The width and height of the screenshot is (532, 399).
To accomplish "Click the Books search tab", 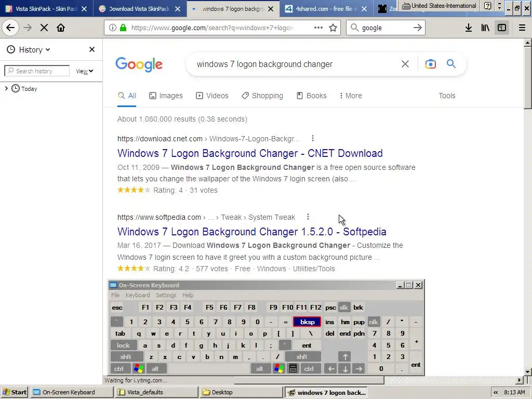I will coord(312,96).
